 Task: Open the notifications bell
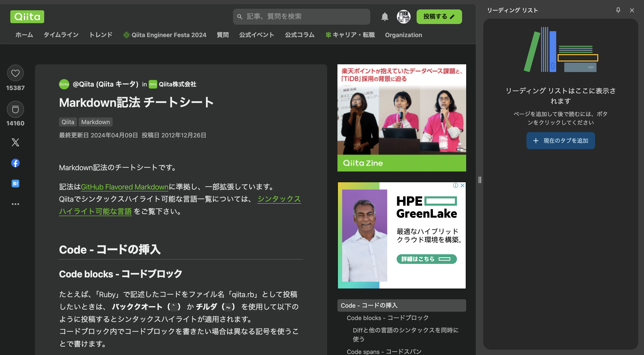point(385,17)
